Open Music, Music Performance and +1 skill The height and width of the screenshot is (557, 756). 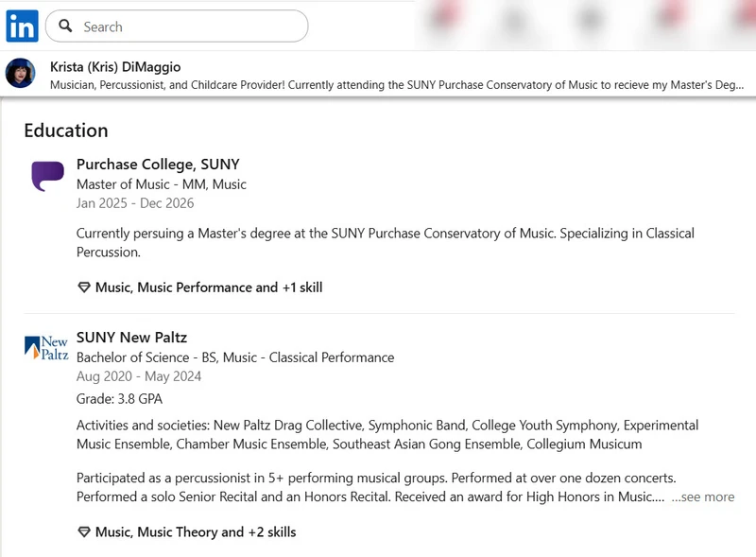click(x=209, y=287)
